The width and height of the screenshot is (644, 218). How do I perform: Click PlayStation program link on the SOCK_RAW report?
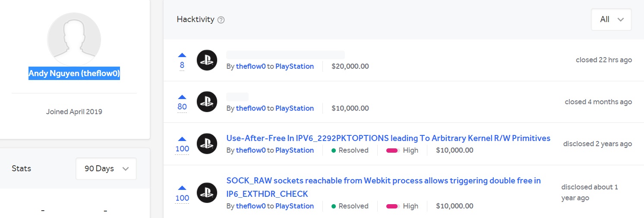(x=294, y=206)
